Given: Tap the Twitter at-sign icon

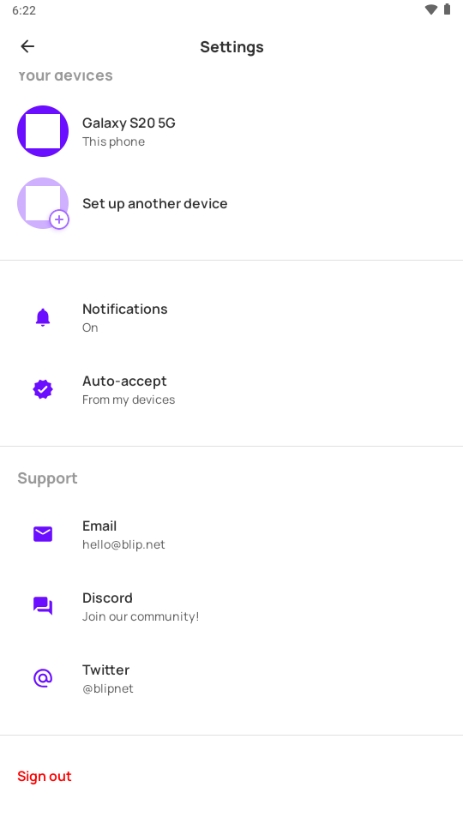Looking at the screenshot, I should [43, 678].
